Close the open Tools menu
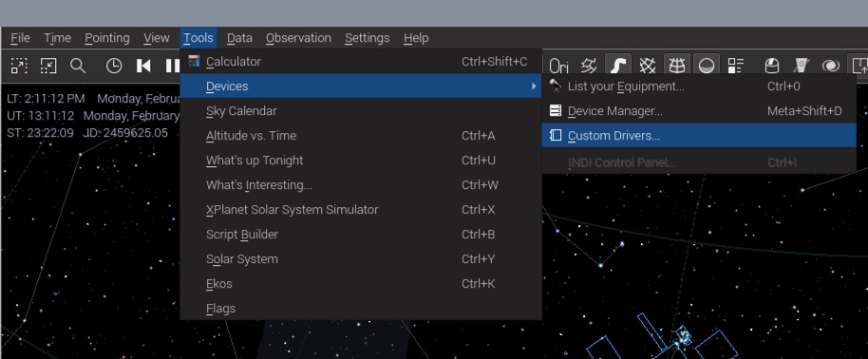 tap(198, 38)
